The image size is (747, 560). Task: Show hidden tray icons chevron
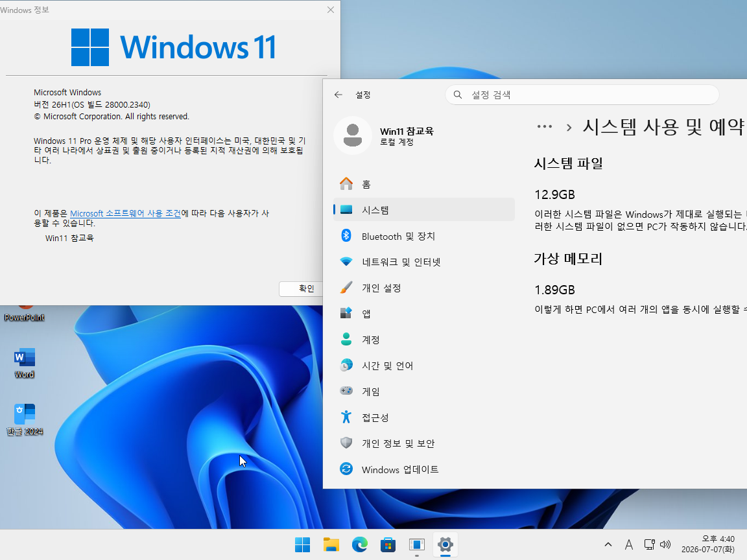[x=608, y=544]
